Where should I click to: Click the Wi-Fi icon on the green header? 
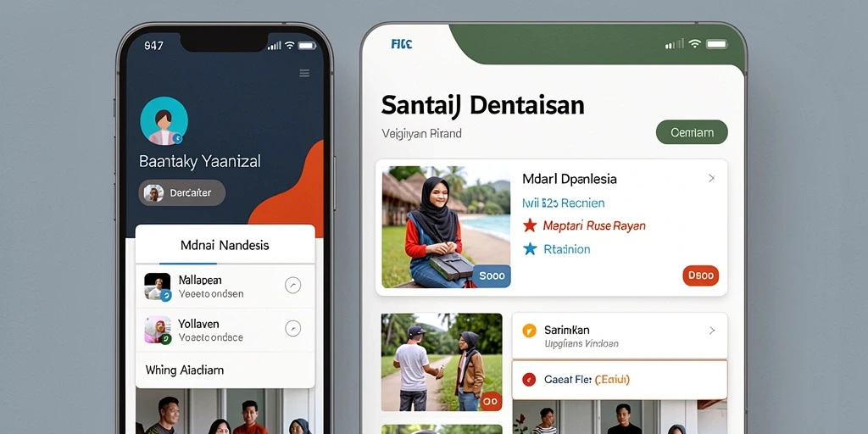pos(695,44)
